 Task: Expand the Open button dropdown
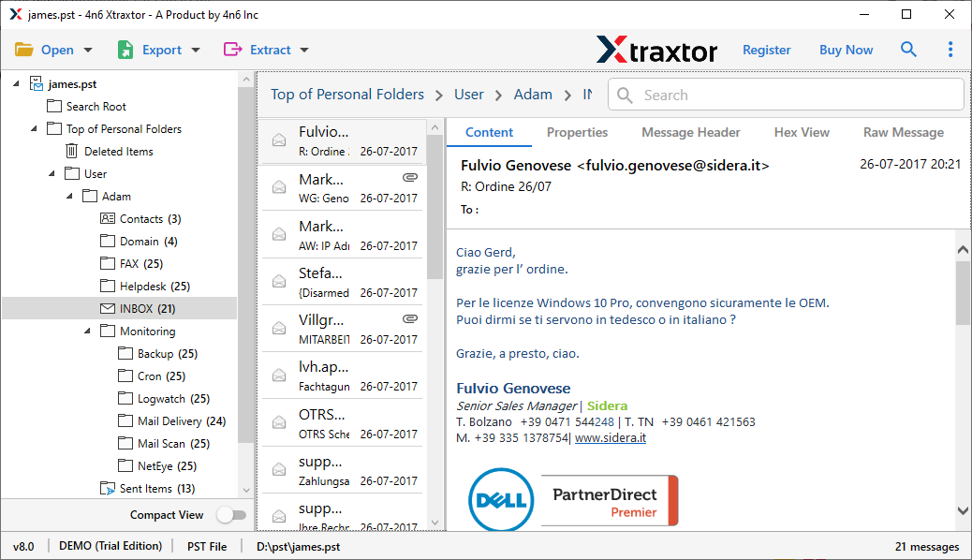86,49
